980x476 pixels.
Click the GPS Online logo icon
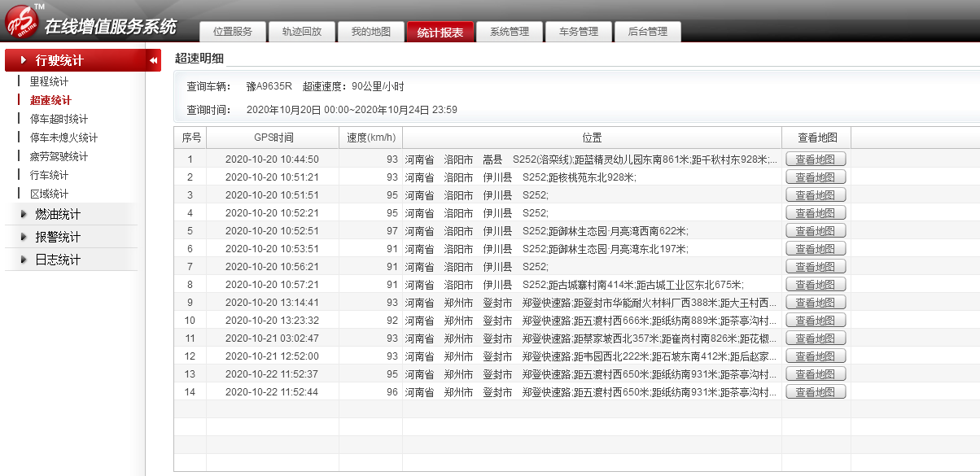(x=22, y=22)
